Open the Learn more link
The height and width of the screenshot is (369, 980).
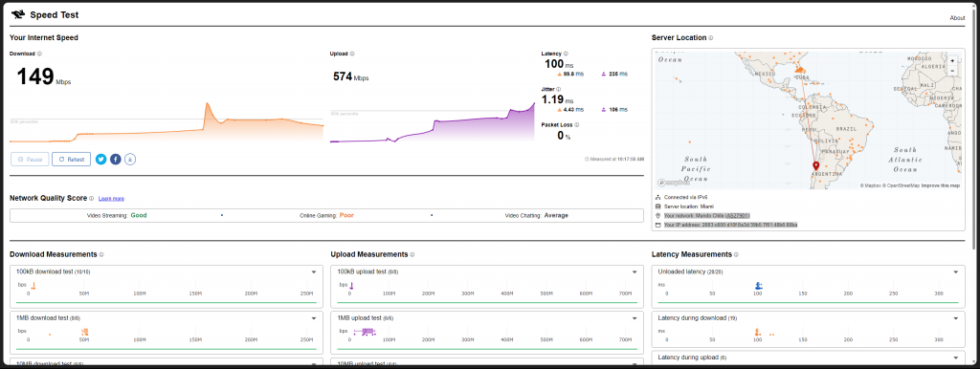[x=111, y=199]
